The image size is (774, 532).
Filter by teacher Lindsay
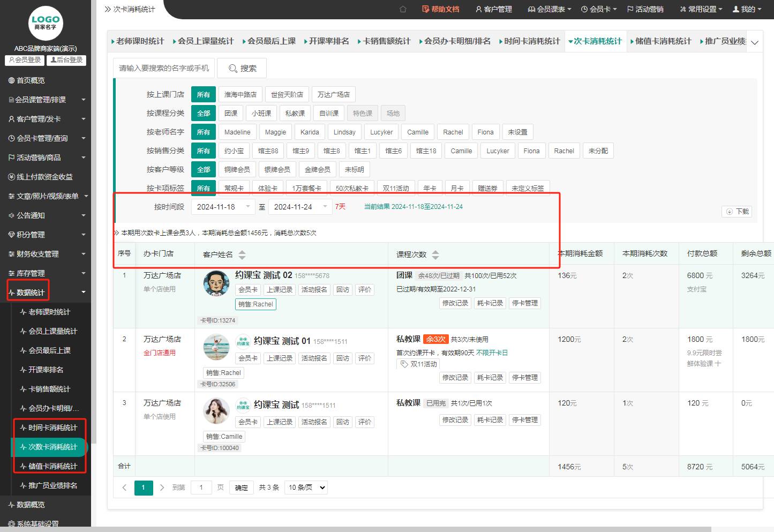coord(344,132)
